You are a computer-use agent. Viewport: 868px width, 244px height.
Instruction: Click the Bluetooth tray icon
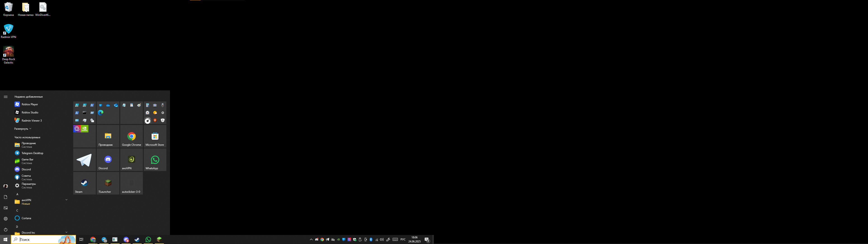(x=371, y=240)
